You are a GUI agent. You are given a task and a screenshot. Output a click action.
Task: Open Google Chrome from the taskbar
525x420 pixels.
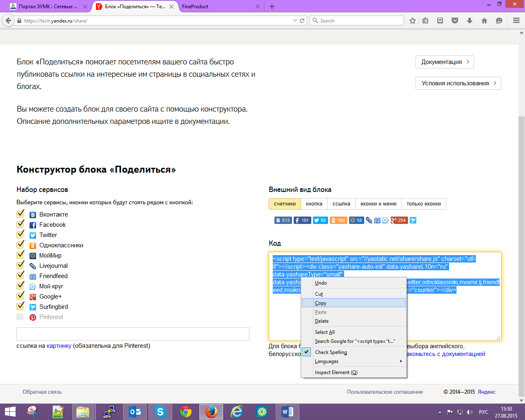(186, 412)
